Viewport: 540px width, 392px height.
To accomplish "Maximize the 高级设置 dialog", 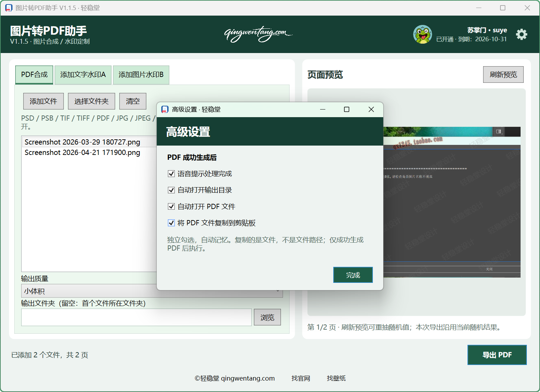I will point(346,110).
